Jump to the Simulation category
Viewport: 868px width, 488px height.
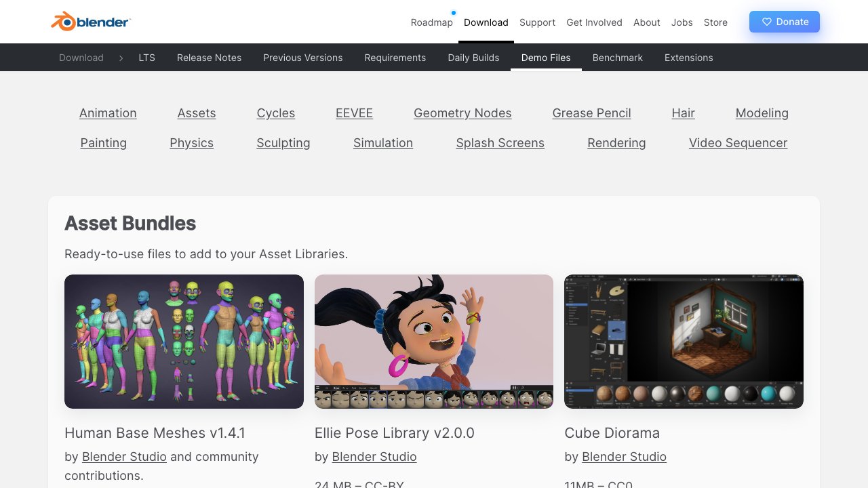[x=383, y=143]
